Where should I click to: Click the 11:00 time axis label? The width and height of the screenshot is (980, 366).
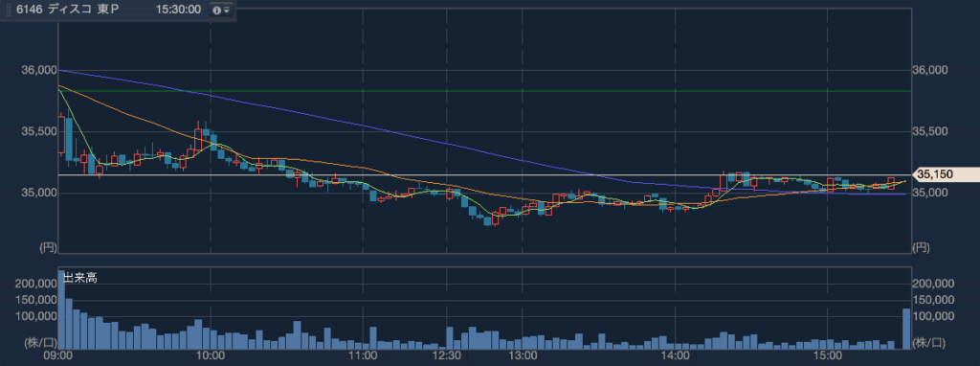click(363, 356)
